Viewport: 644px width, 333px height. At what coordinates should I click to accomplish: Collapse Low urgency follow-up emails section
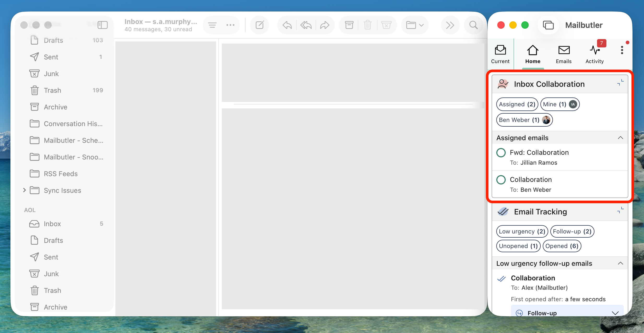tap(621, 263)
